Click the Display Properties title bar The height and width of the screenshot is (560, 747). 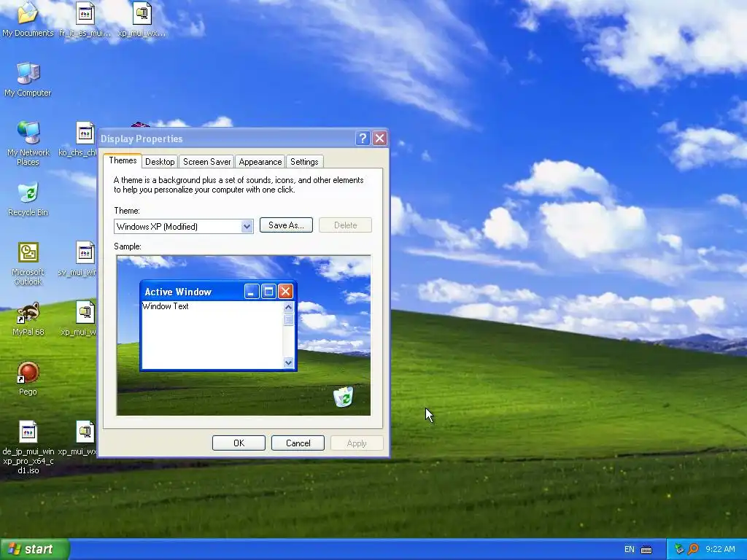(x=226, y=139)
